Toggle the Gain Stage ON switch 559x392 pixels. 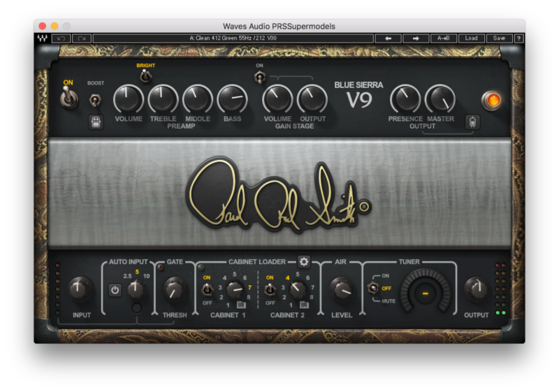[260, 78]
